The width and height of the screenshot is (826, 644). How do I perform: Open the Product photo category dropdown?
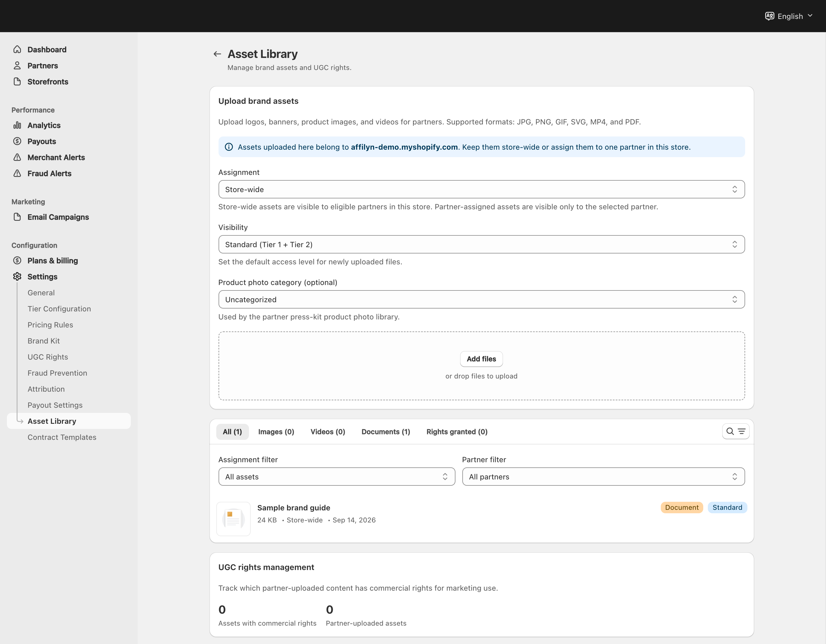pyautogui.click(x=482, y=300)
